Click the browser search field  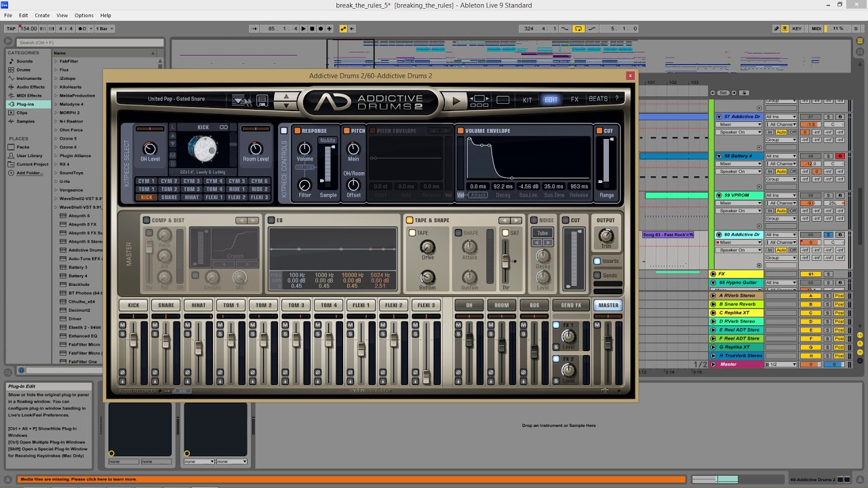point(90,43)
